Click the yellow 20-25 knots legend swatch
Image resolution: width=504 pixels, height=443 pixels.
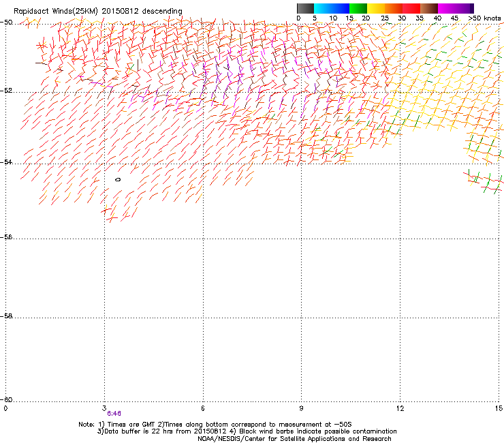(x=376, y=8)
